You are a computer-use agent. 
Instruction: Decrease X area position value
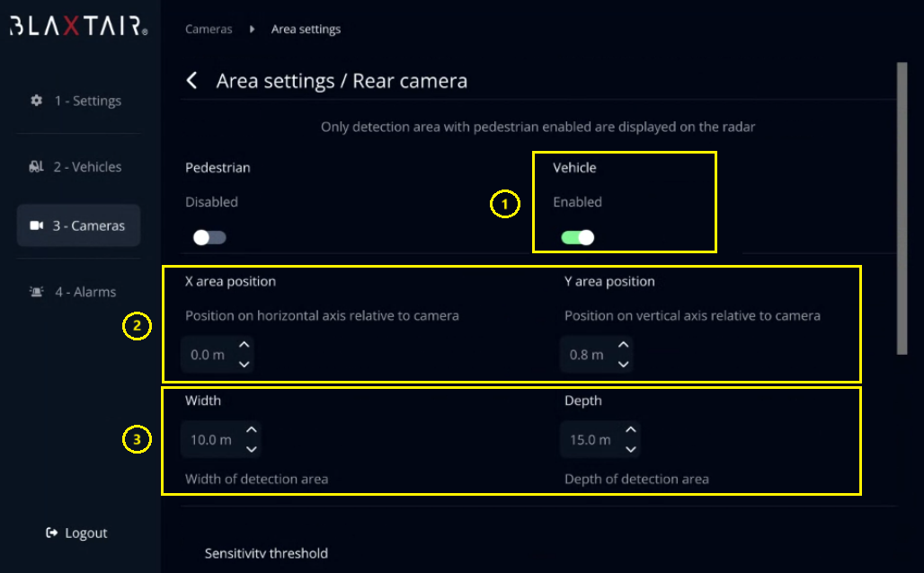[x=244, y=363]
